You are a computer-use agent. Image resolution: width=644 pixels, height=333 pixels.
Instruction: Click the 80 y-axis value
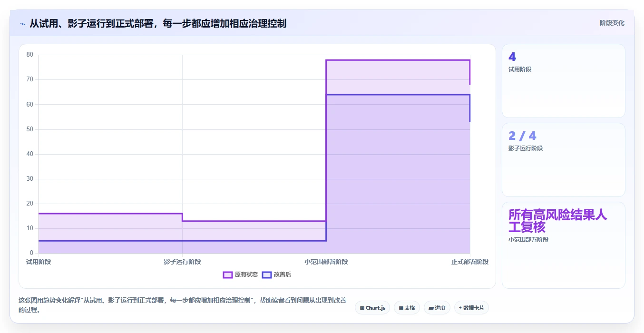pos(30,55)
